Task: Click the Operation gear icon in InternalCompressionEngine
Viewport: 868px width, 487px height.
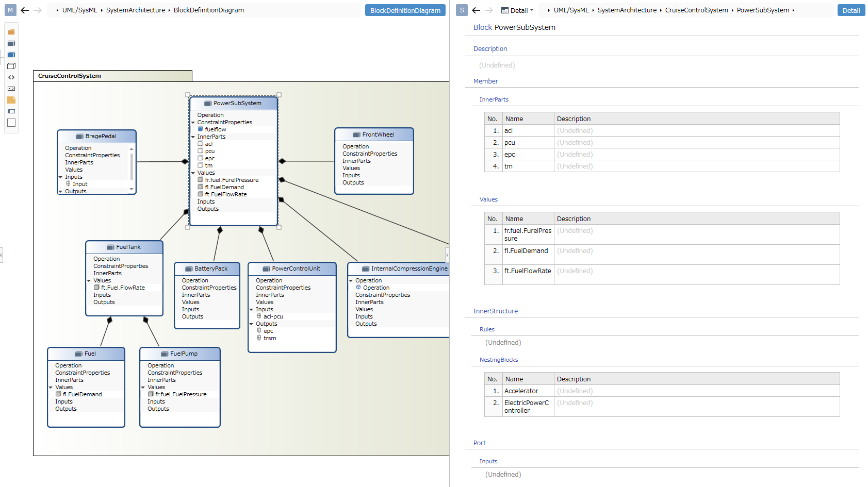Action: (x=358, y=288)
